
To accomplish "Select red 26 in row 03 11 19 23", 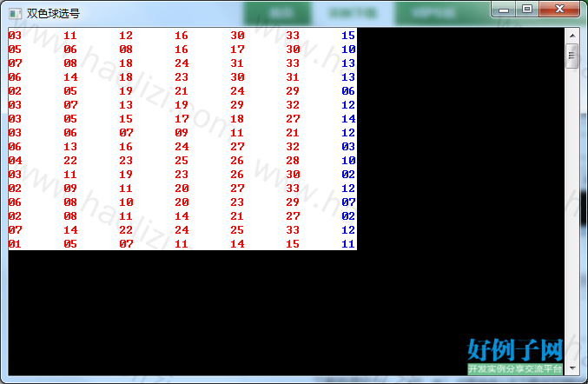I will (237, 175).
